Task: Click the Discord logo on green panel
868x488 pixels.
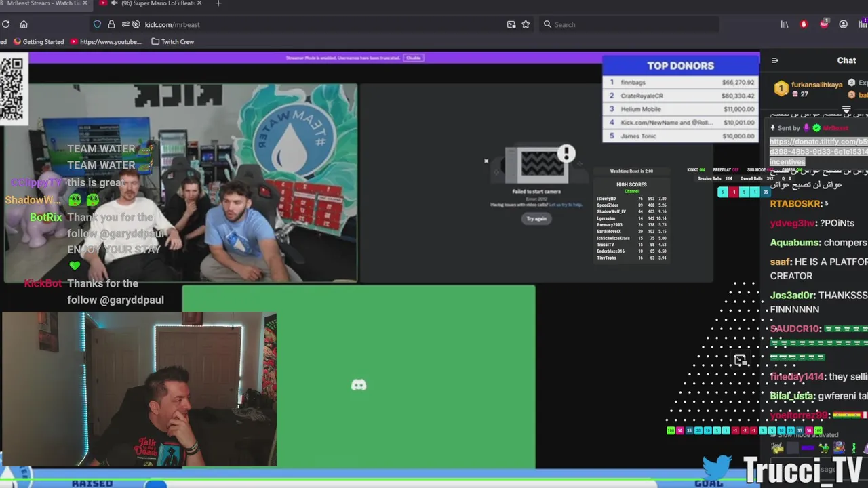Action: (x=359, y=385)
